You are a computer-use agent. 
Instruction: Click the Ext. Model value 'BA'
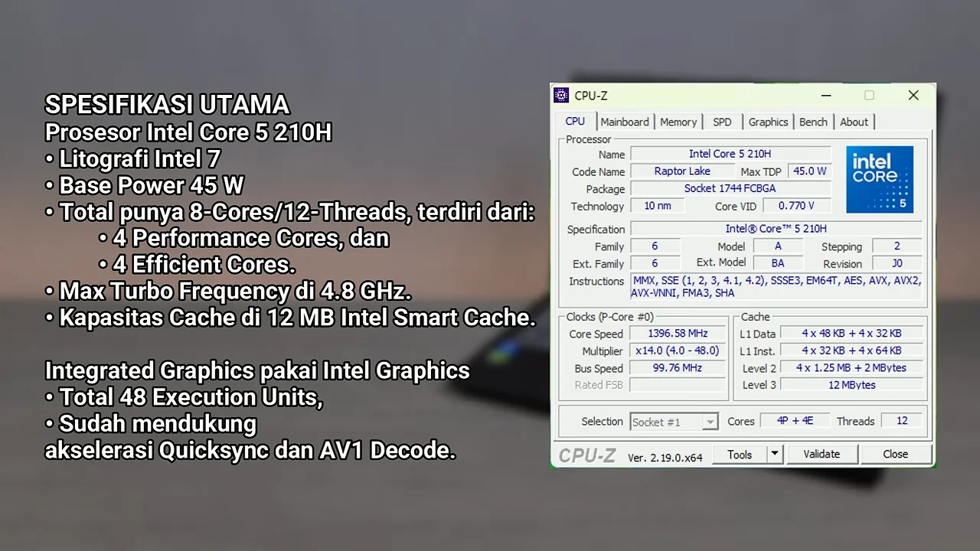pyautogui.click(x=778, y=263)
